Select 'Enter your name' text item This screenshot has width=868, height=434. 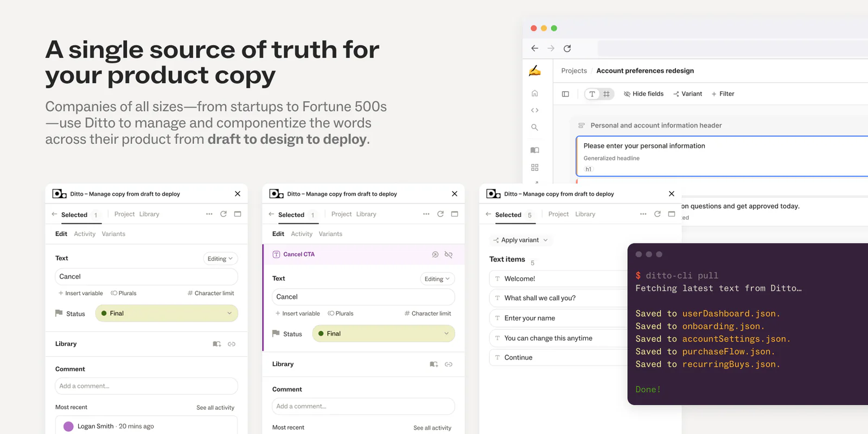[x=558, y=318]
